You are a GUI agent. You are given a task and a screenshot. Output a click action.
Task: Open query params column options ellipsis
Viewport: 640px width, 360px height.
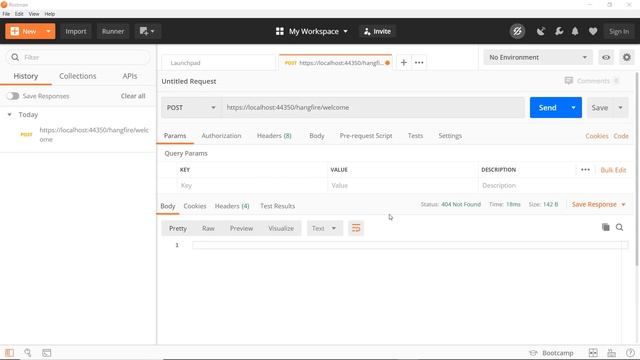[585, 169]
